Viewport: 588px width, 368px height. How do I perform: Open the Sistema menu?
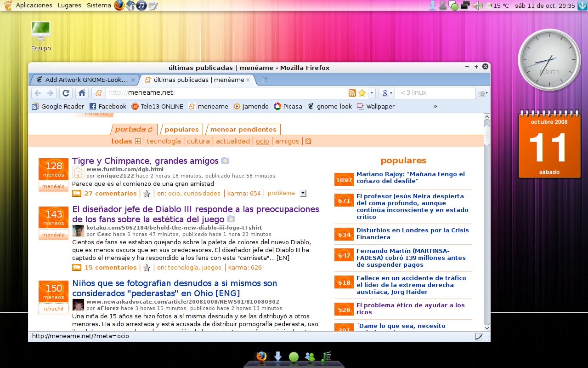tap(99, 6)
